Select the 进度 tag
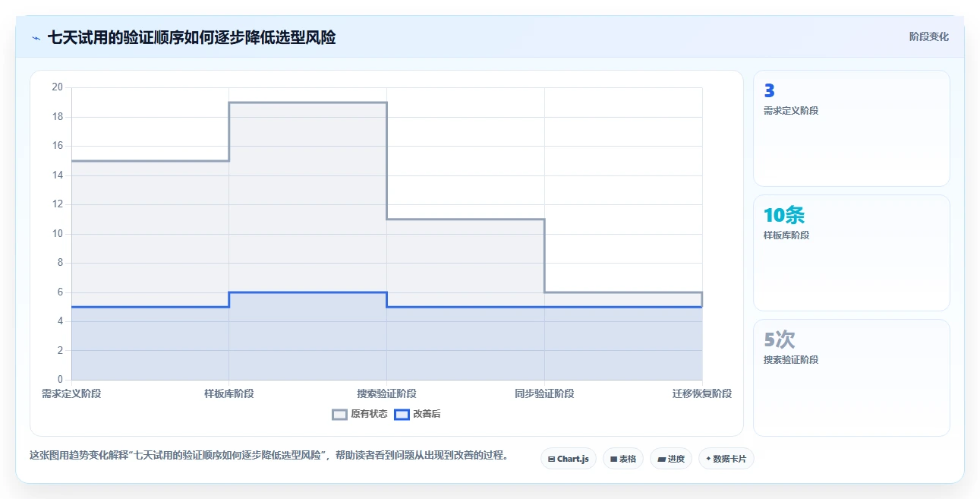The height and width of the screenshot is (499, 980). (x=671, y=459)
